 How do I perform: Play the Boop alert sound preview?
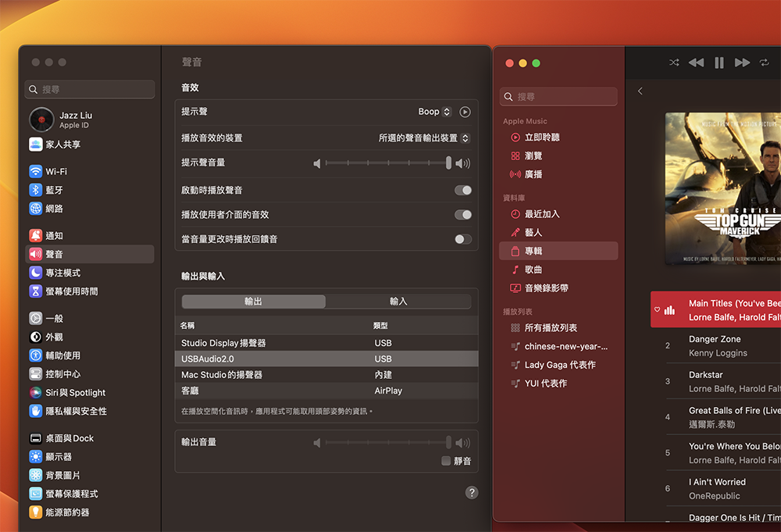pos(465,112)
